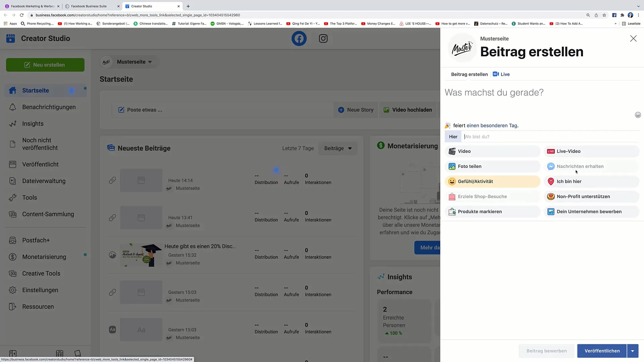This screenshot has height=362, width=644.
Task: Click the Video upload icon in post creation
Action: [451, 151]
